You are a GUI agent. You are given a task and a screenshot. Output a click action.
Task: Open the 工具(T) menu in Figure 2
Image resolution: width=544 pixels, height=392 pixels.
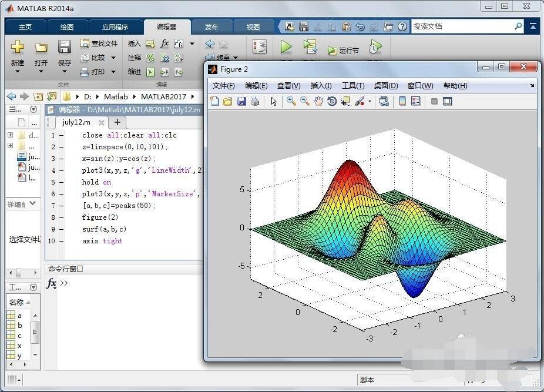(x=353, y=86)
